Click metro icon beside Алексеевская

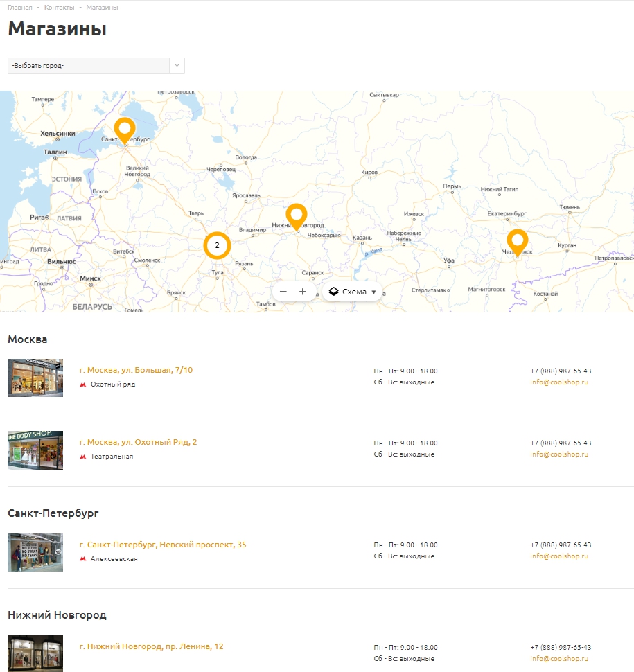tap(83, 559)
